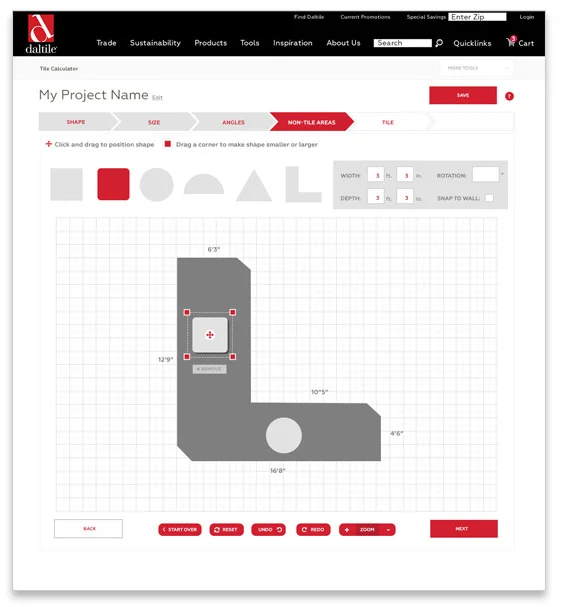Click the red help question mark icon
Screen dimensions: 565x607
[x=509, y=96]
